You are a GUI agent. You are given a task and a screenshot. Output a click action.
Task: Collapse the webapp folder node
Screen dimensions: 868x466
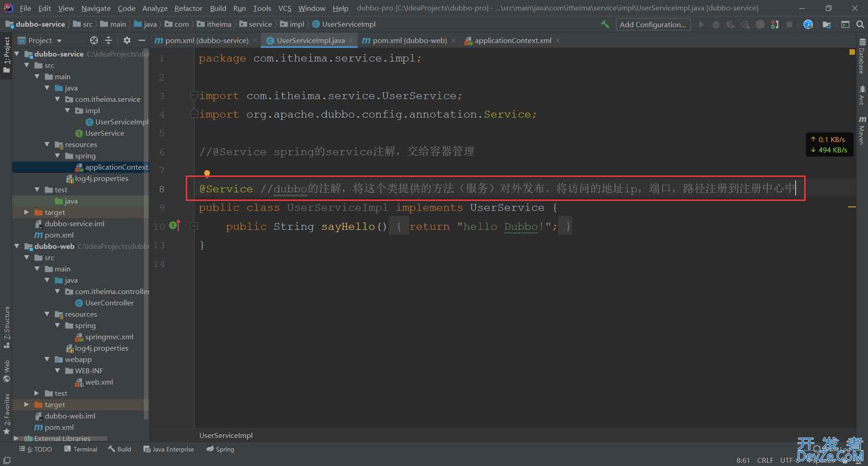(47, 359)
